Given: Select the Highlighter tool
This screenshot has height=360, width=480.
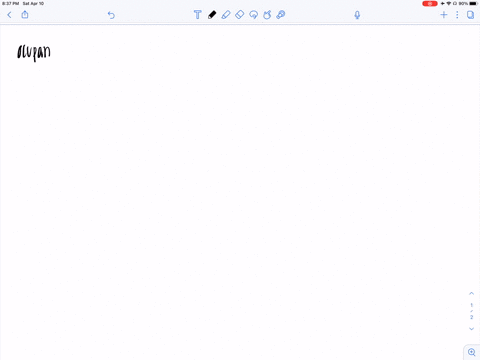Looking at the screenshot, I should 226,15.
